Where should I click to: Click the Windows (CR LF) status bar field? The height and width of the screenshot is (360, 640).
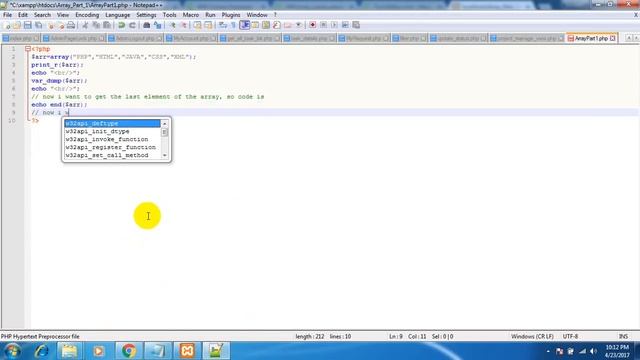(532, 336)
